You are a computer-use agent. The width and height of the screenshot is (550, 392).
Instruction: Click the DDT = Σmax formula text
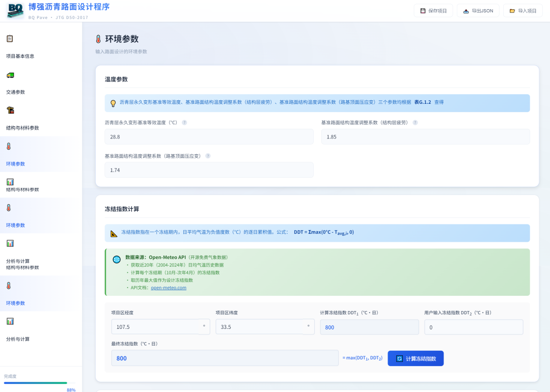pyautogui.click(x=324, y=233)
